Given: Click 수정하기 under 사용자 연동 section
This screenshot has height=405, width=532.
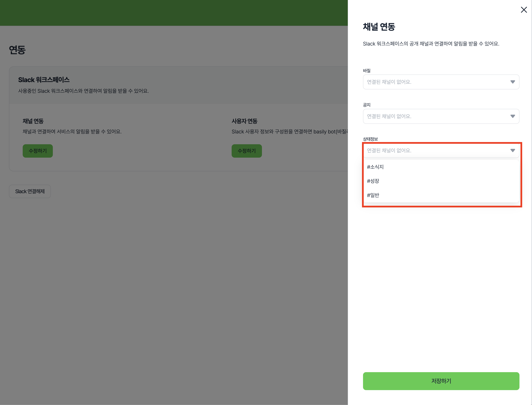Looking at the screenshot, I should (247, 151).
